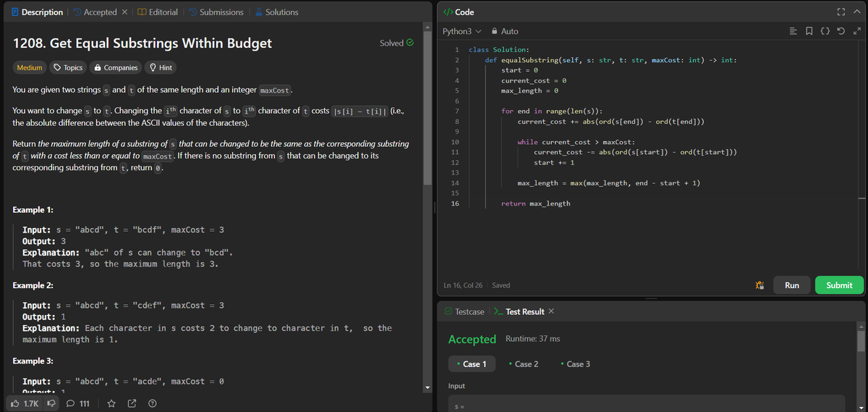This screenshot has height=412, width=868.
Task: Open the Editorial tab
Action: coord(157,12)
